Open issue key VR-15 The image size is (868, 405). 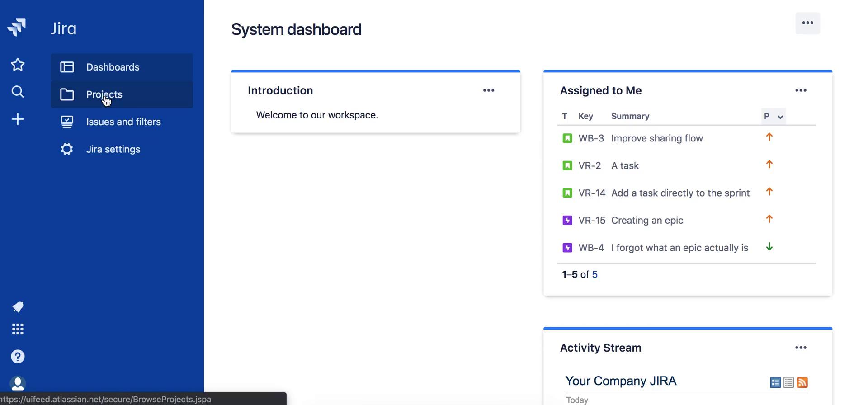click(x=592, y=220)
